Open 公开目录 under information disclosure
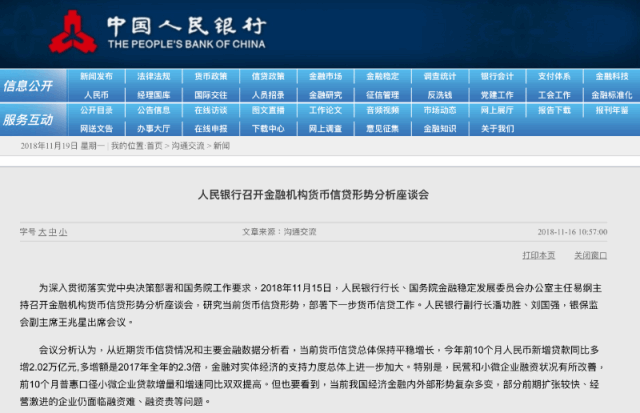This screenshot has height=413, width=640. pos(97,110)
